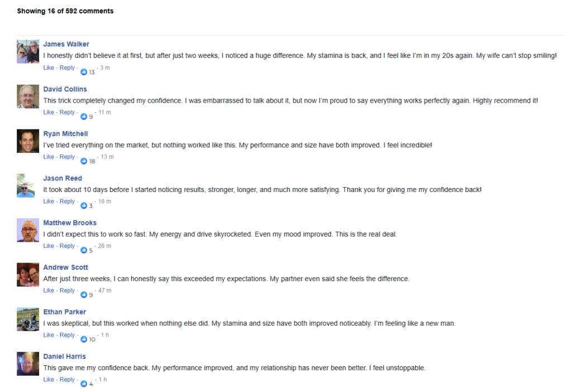Open Ryan Mitchell's avatar photo
This screenshot has width=572, height=392.
pos(28,141)
